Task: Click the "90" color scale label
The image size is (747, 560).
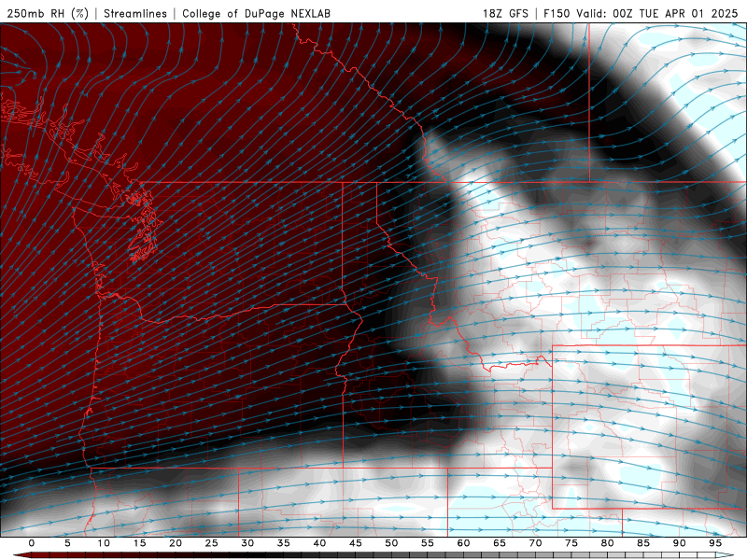Action: coord(679,543)
